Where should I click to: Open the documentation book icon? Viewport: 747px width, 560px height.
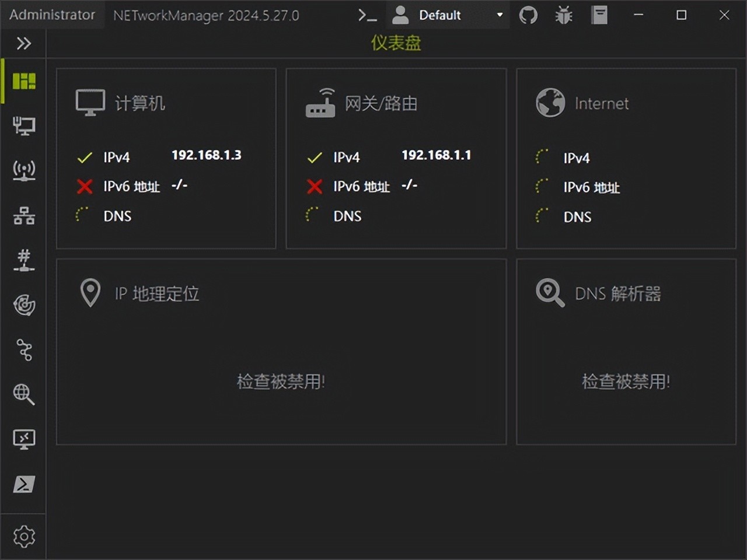pyautogui.click(x=599, y=15)
